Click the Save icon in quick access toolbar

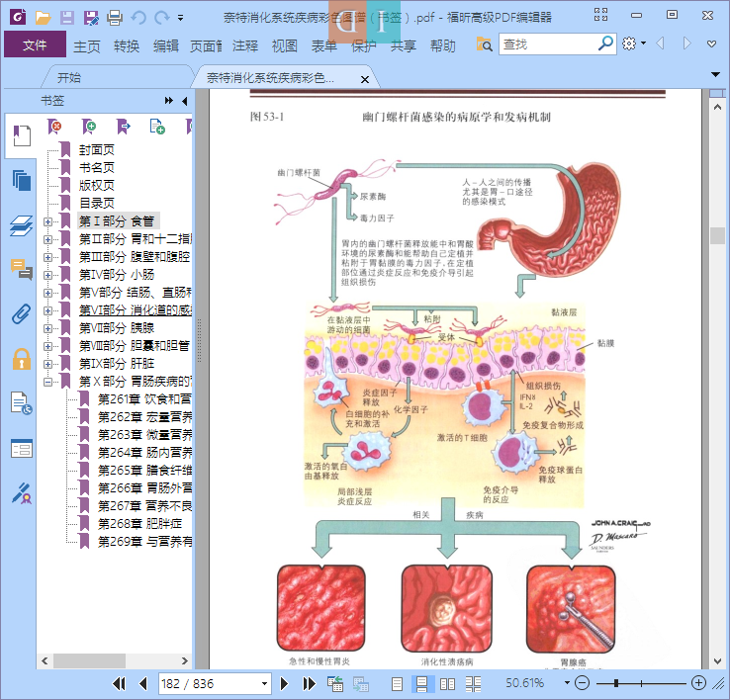[x=67, y=18]
